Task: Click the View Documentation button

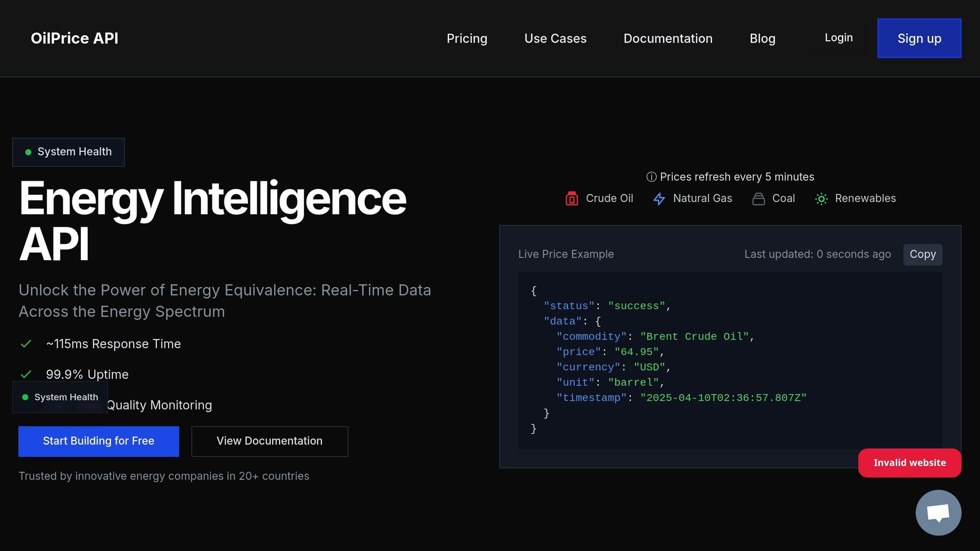Action: click(269, 441)
